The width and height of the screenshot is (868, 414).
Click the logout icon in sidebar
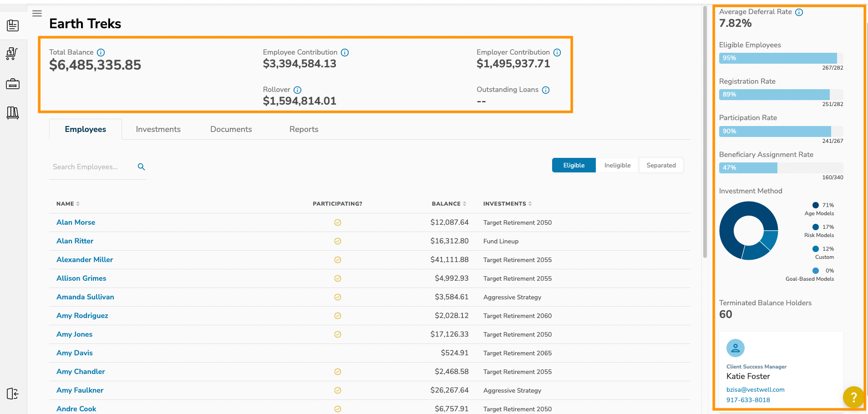pos(13,394)
